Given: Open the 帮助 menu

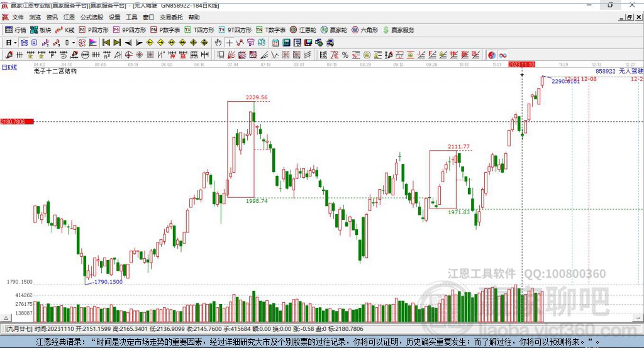Looking at the screenshot, I should click(194, 17).
